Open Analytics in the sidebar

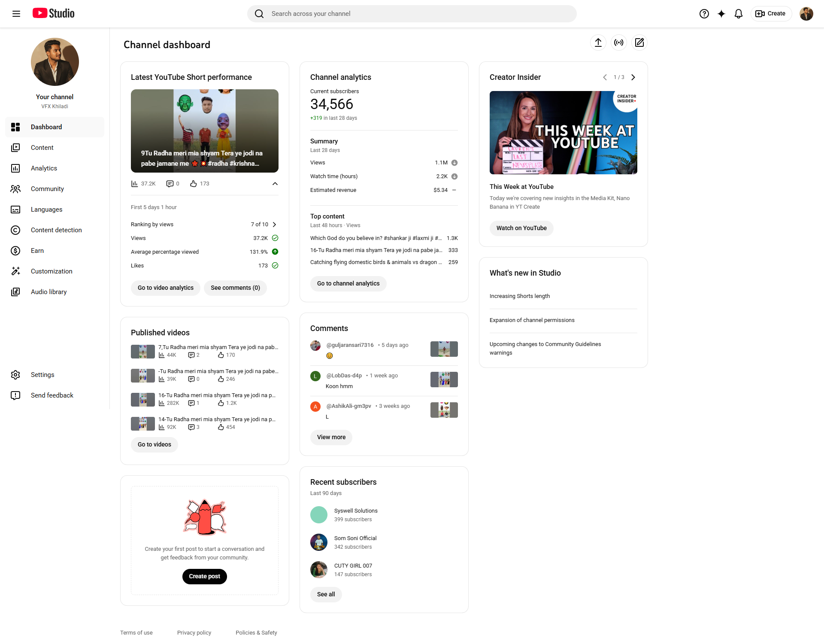44,168
